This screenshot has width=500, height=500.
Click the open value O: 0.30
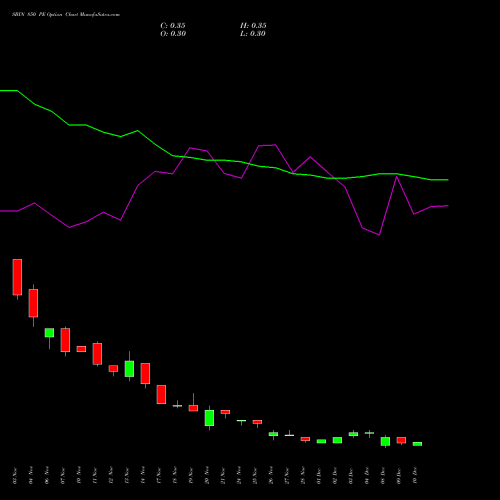coord(173,34)
